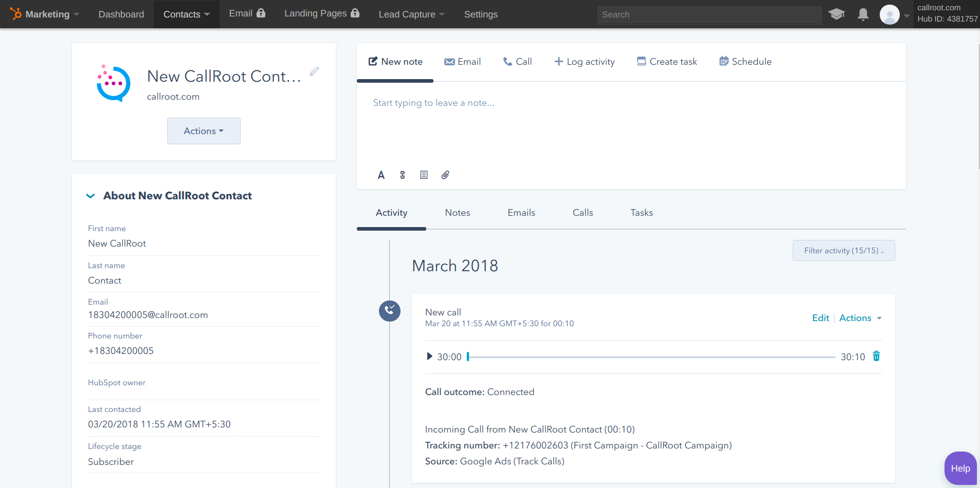This screenshot has width=980, height=488.
Task: Open the Actions dropdown under the contact photo
Action: click(204, 130)
